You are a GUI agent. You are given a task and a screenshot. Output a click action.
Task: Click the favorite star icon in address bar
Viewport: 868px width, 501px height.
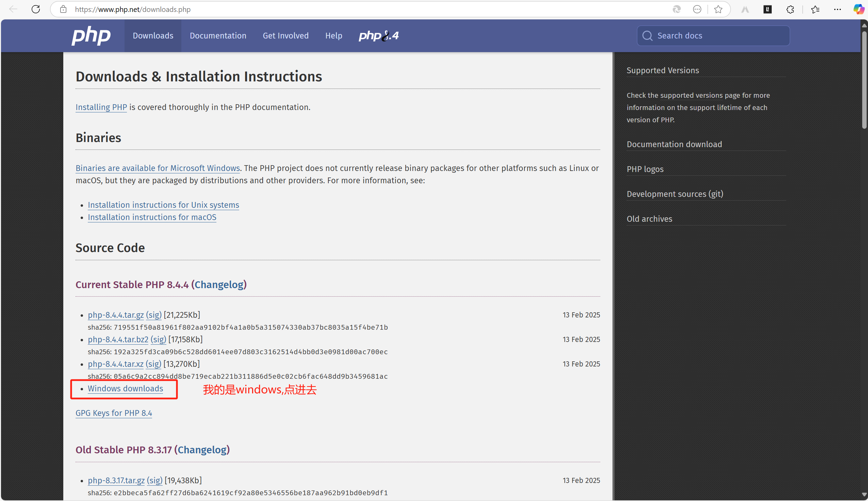coord(718,9)
